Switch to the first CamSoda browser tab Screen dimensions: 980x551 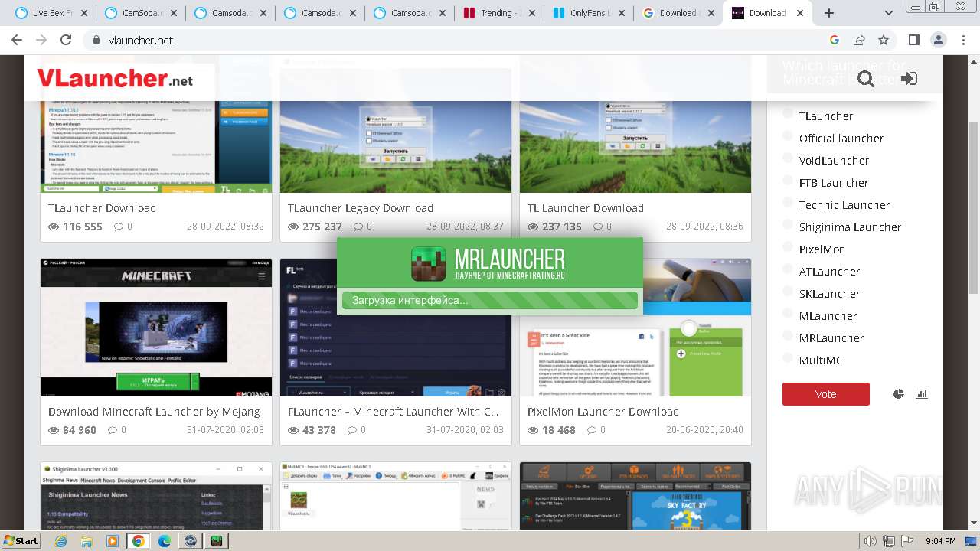[x=139, y=13]
